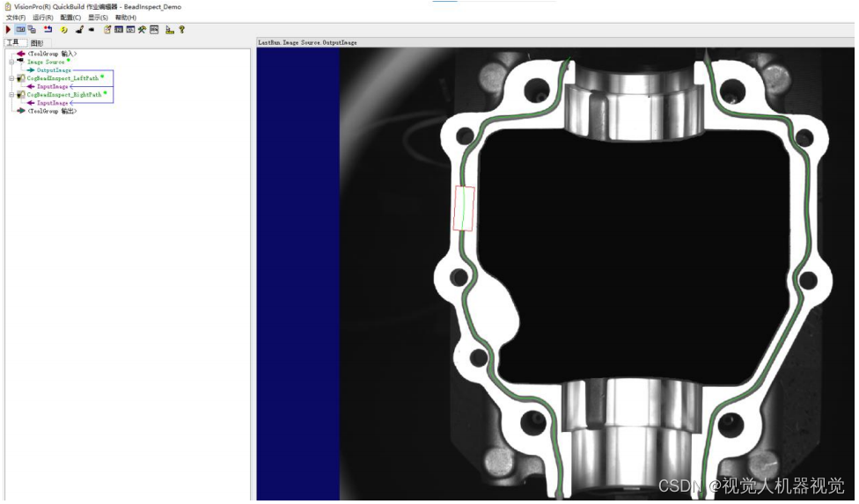This screenshot has width=859, height=504.
Task: Click the small black image acquire icon
Action: [91, 30]
